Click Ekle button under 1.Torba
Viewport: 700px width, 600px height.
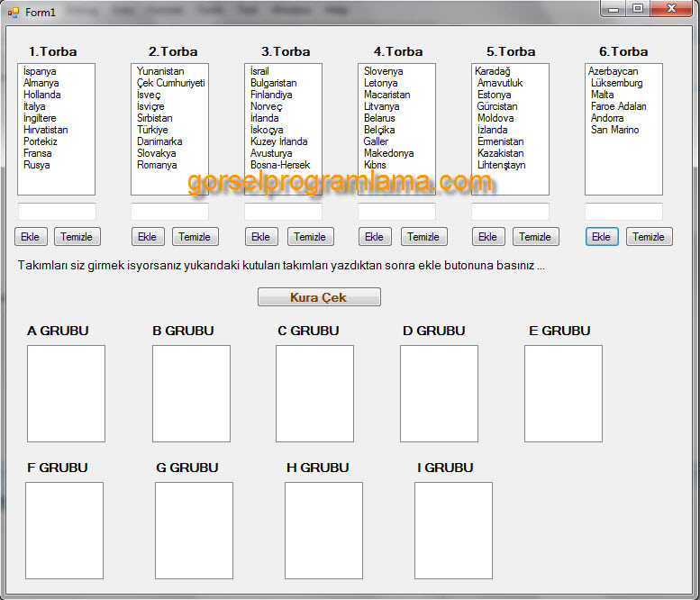[31, 237]
